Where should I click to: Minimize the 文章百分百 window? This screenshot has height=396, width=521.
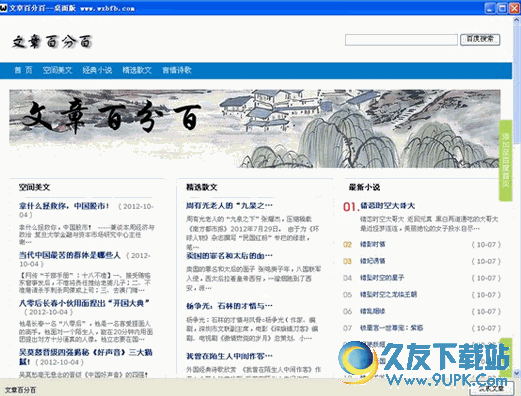click(x=490, y=8)
